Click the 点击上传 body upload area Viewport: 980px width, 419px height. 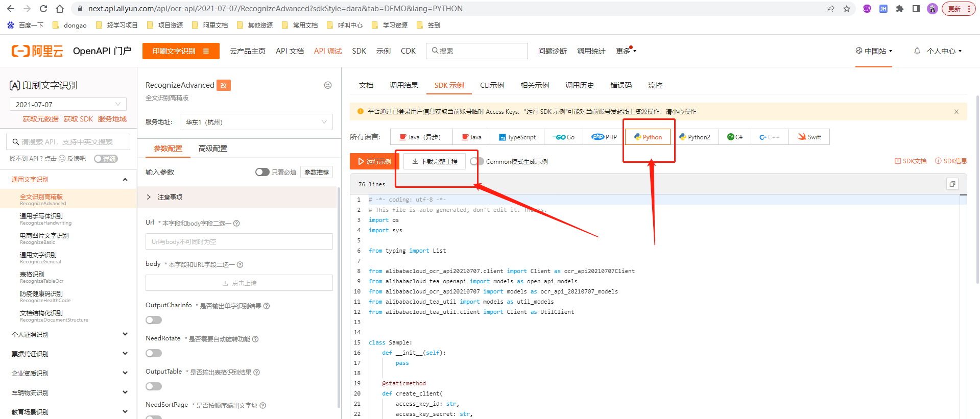point(239,283)
